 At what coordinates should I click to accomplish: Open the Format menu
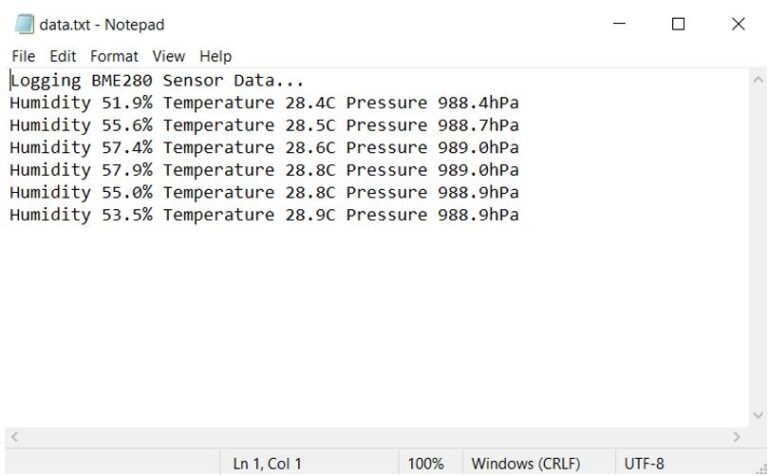point(114,56)
